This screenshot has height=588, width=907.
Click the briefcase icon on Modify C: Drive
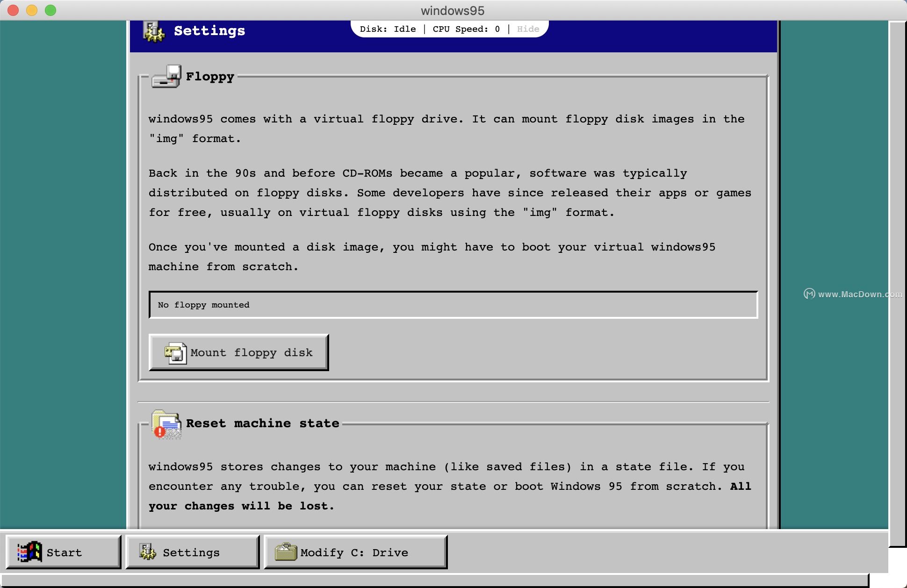286,552
